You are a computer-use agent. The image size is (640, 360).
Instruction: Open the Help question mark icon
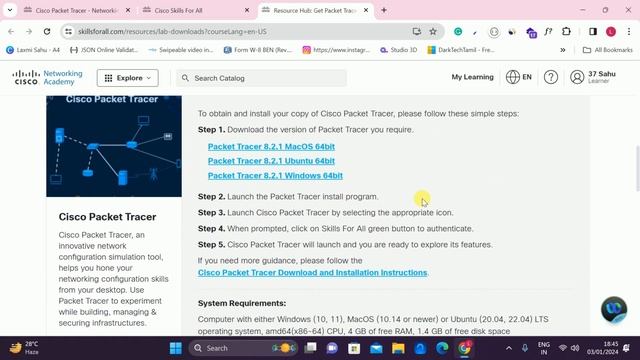coord(551,77)
